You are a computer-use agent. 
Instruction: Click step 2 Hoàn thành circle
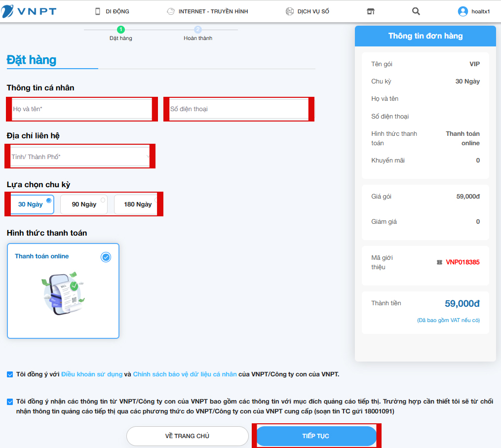pos(198,30)
